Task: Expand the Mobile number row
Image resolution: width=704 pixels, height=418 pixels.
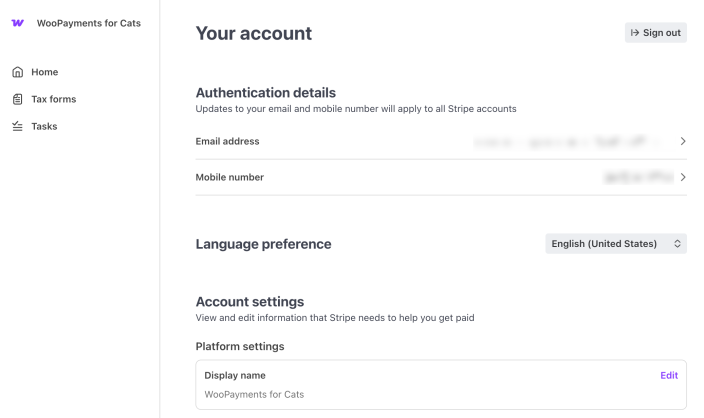Action: click(x=441, y=177)
